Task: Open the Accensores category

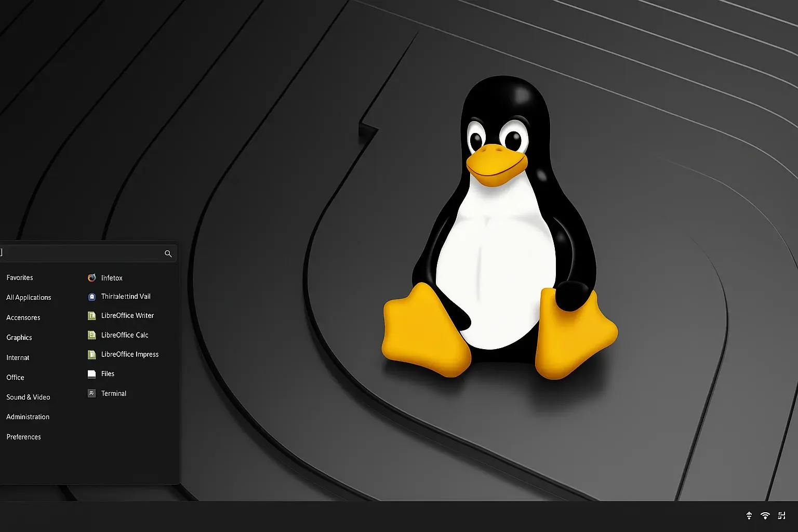Action: point(23,317)
